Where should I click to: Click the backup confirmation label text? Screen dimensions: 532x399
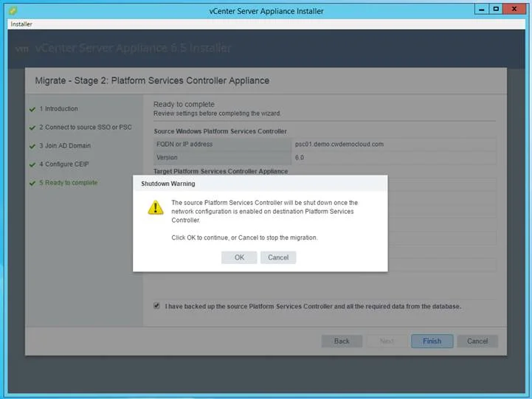(313, 306)
